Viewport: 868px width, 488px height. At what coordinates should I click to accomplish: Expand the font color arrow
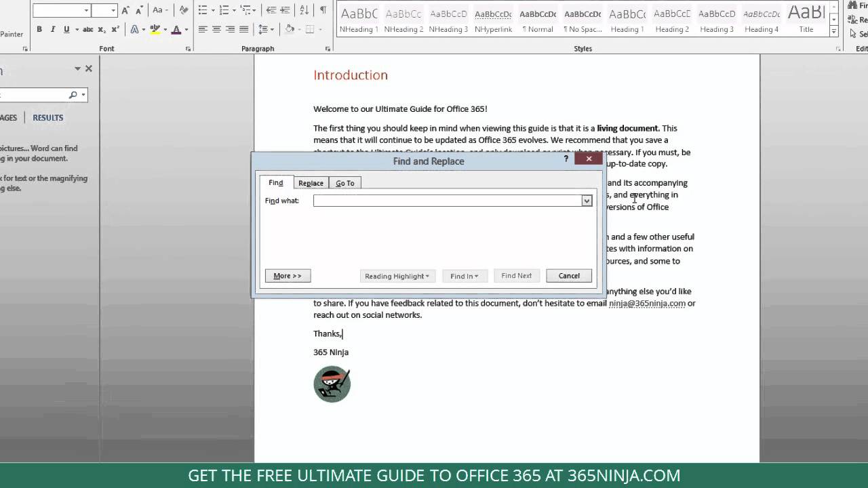(186, 29)
